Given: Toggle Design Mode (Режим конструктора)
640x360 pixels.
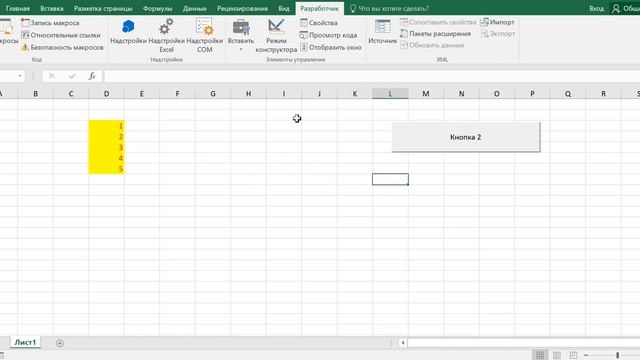Looking at the screenshot, I should point(276,36).
